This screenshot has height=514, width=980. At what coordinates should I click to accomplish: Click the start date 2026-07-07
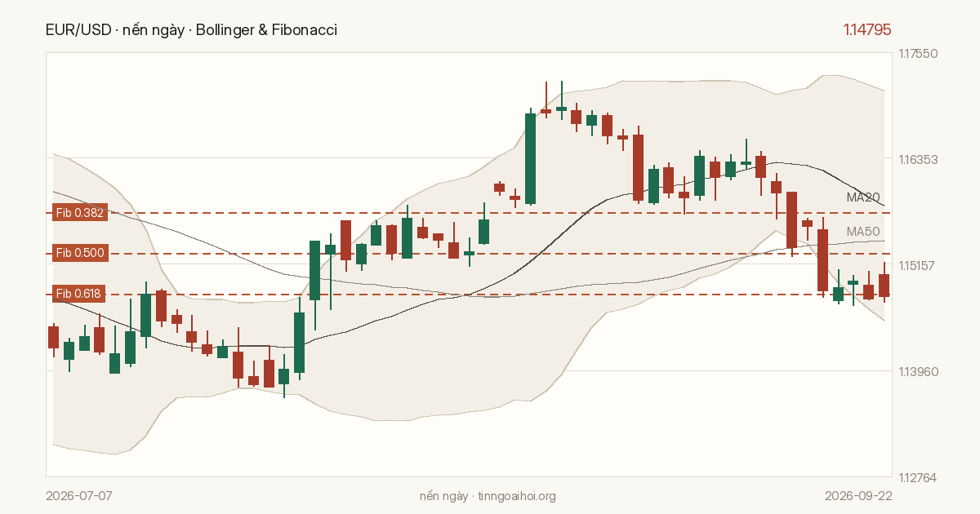pos(79,496)
